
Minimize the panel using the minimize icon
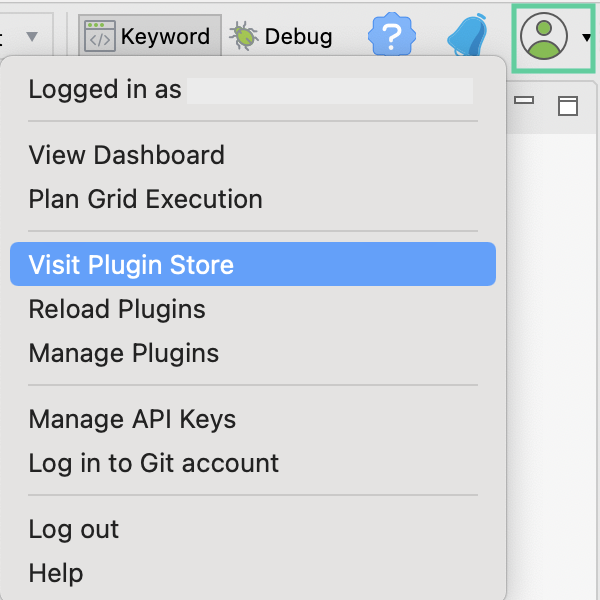click(x=524, y=101)
